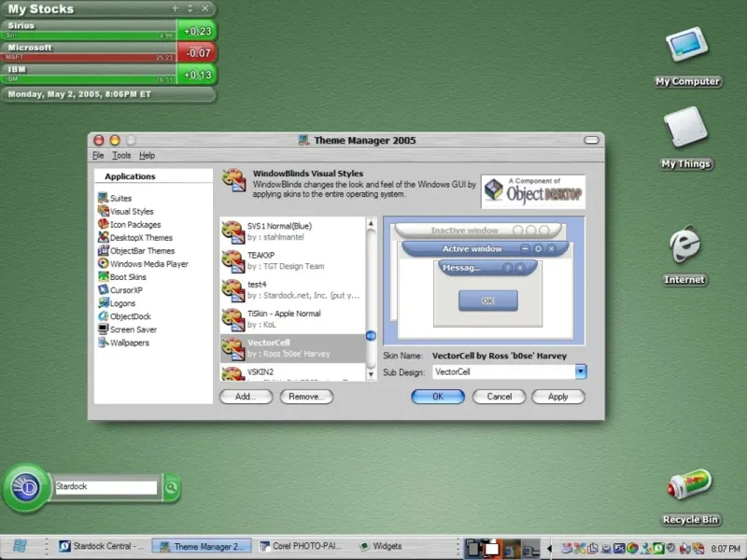Switch to Widgets taskbar window
Image resolution: width=747 pixels, height=560 pixels.
(381, 546)
